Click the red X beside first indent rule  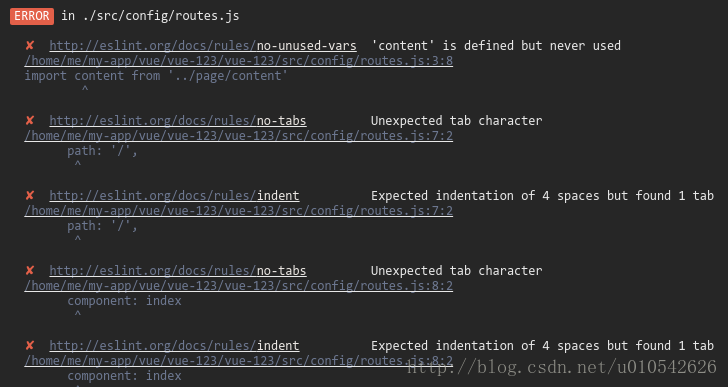pyautogui.click(x=30, y=195)
